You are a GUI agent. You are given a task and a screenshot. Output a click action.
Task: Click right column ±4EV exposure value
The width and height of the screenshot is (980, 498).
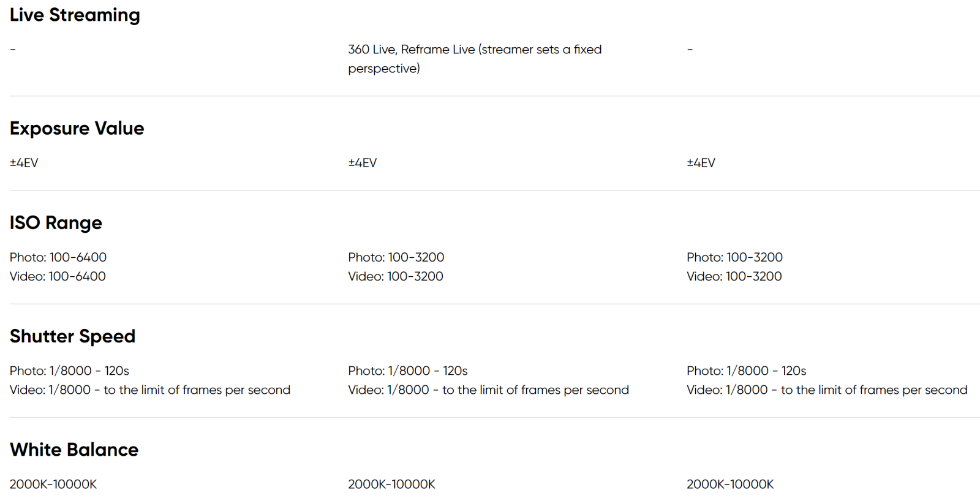coord(701,163)
